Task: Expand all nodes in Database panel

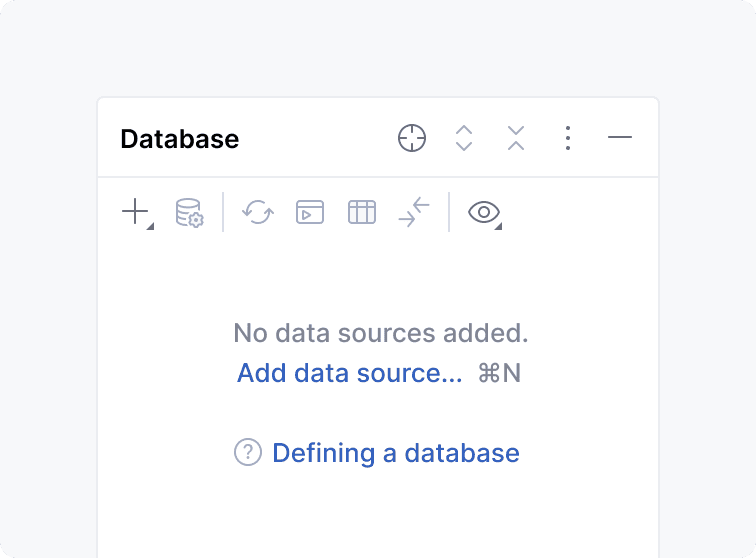Action: 464,138
